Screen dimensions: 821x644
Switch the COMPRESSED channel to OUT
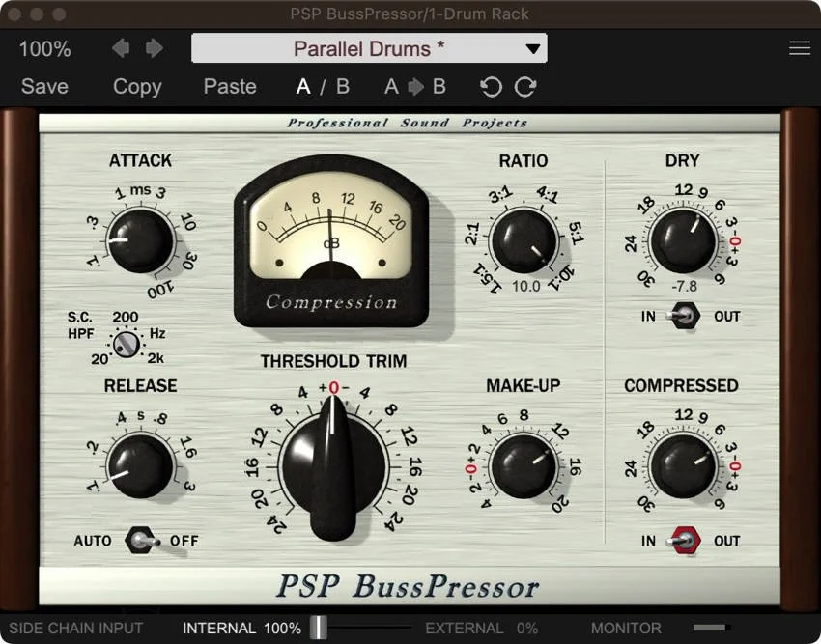tap(686, 541)
